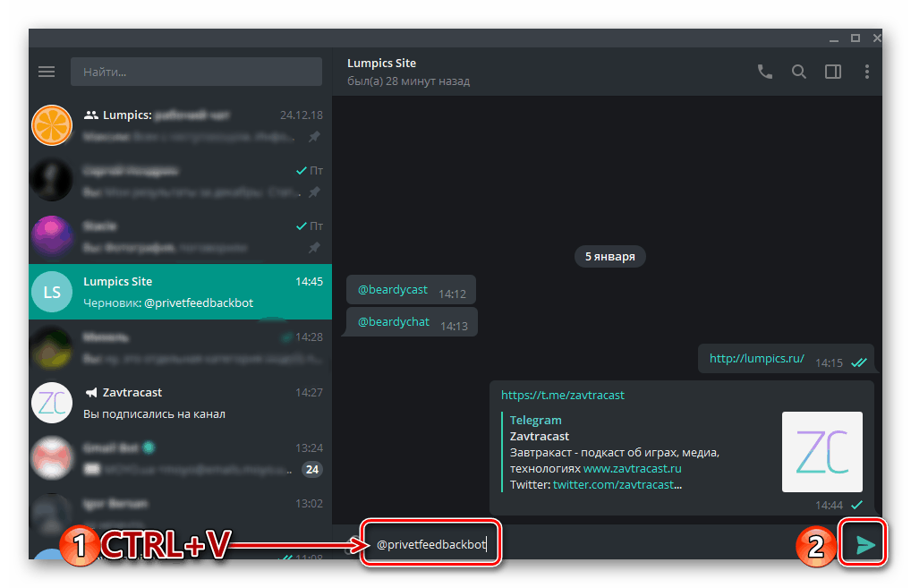This screenshot has width=911, height=588.
Task: Click the @beardychat mention link
Action: 394,321
